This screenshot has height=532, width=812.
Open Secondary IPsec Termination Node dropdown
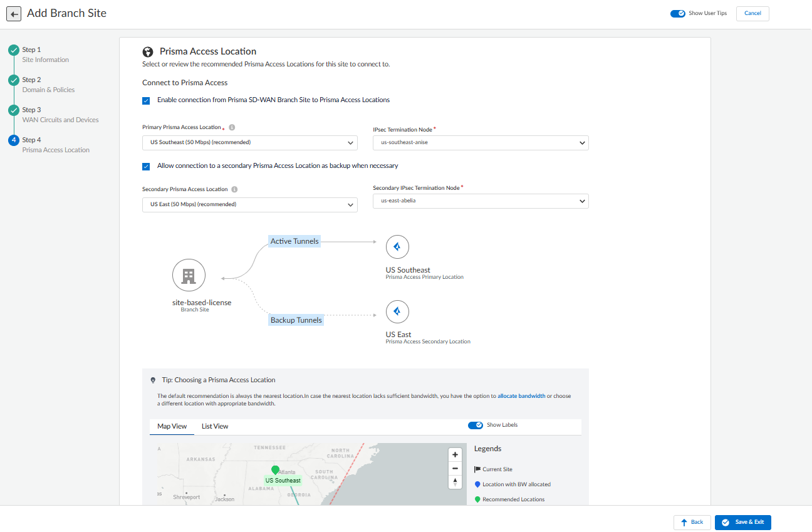click(480, 201)
